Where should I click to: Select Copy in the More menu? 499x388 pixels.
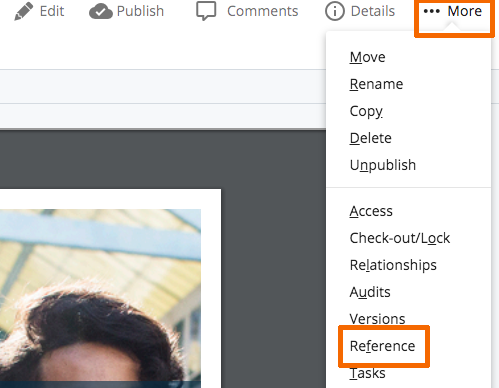pyautogui.click(x=366, y=111)
